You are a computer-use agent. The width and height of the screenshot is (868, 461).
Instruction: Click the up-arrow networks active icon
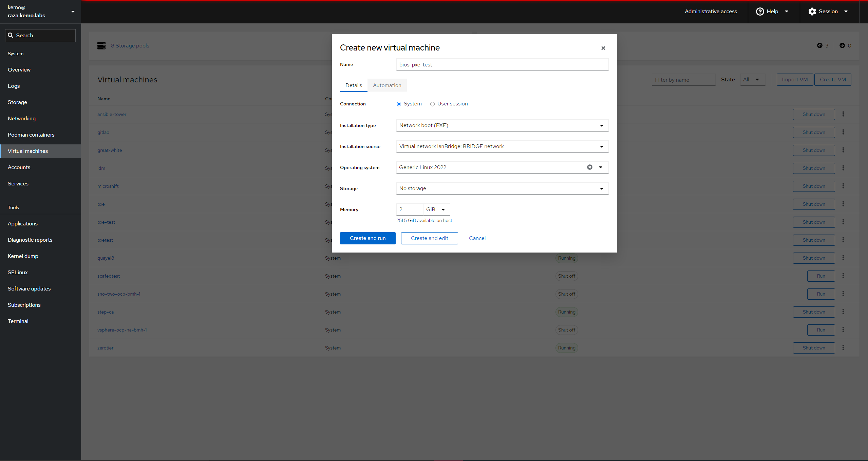pyautogui.click(x=820, y=45)
